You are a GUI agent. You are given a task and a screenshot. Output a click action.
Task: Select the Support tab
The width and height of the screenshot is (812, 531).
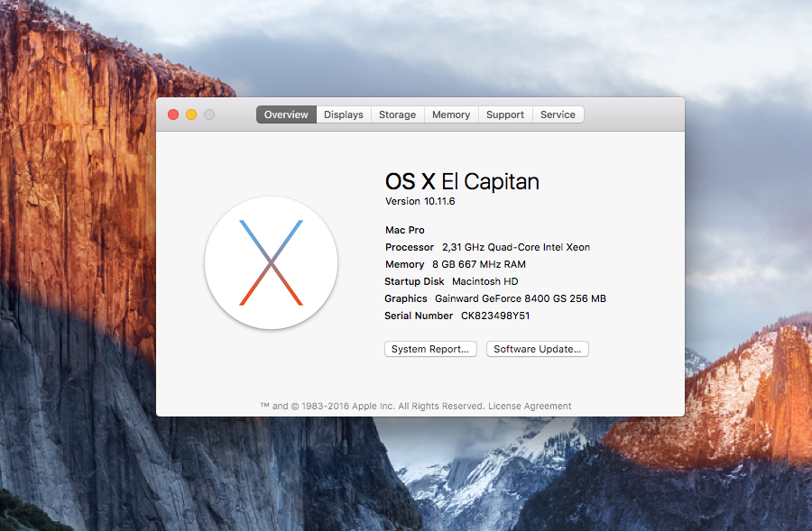[505, 114]
